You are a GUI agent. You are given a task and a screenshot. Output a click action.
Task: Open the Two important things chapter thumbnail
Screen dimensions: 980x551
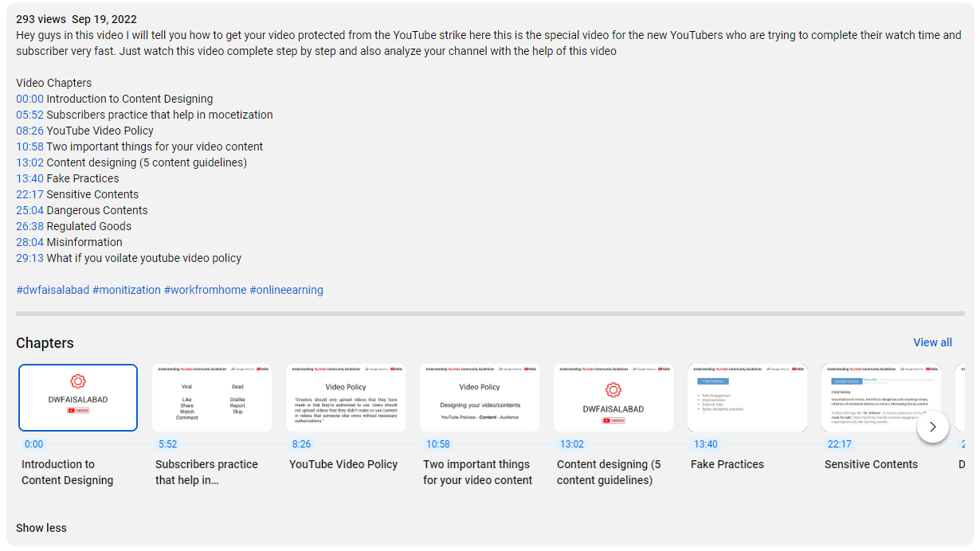(x=480, y=397)
